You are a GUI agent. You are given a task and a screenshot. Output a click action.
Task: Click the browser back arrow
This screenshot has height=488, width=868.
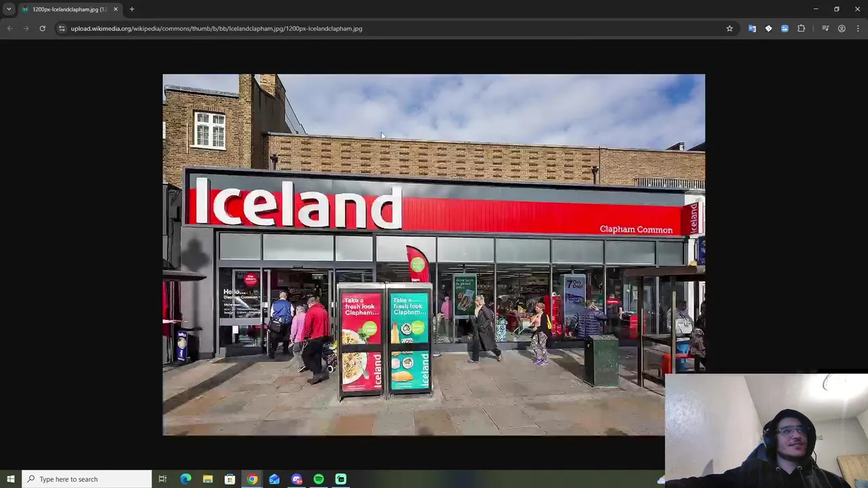point(10,28)
